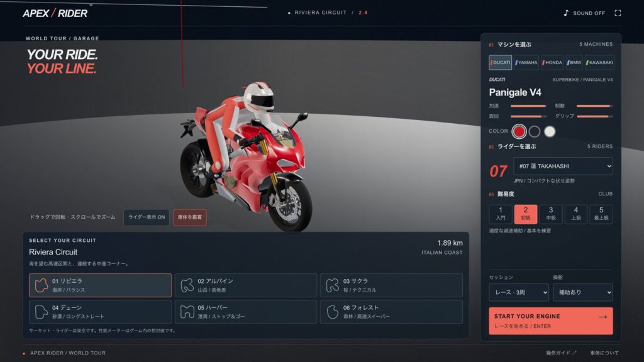This screenshot has height=362, width=644.
Task: Click ITALIAN COAST location label
Action: pyautogui.click(x=442, y=253)
